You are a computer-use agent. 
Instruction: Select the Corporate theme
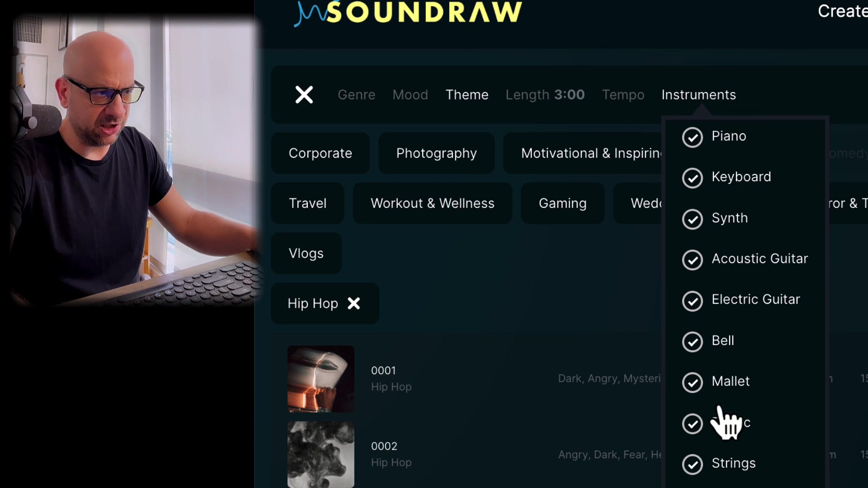(320, 153)
